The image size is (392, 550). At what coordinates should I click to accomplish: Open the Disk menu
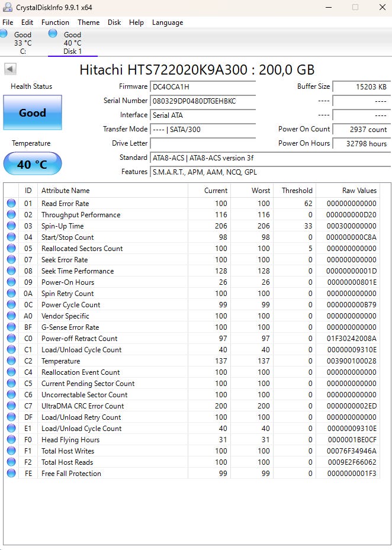click(x=114, y=22)
